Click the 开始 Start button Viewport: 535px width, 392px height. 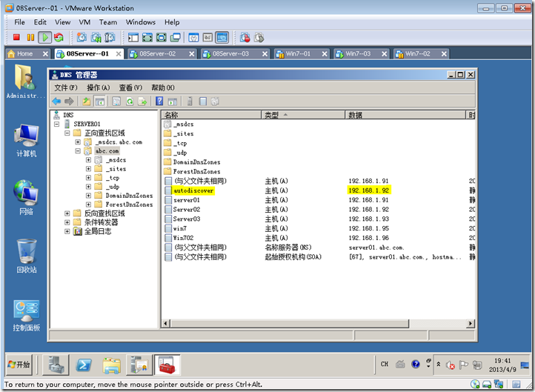click(19, 365)
